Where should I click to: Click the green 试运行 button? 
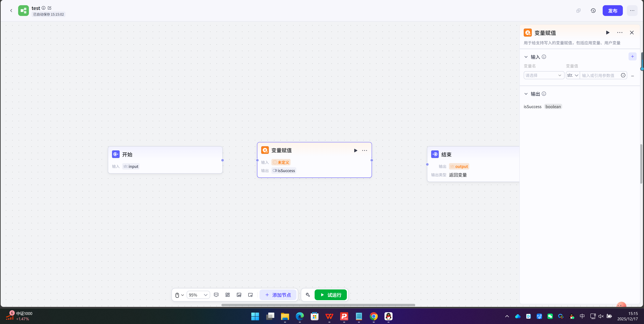(x=331, y=295)
